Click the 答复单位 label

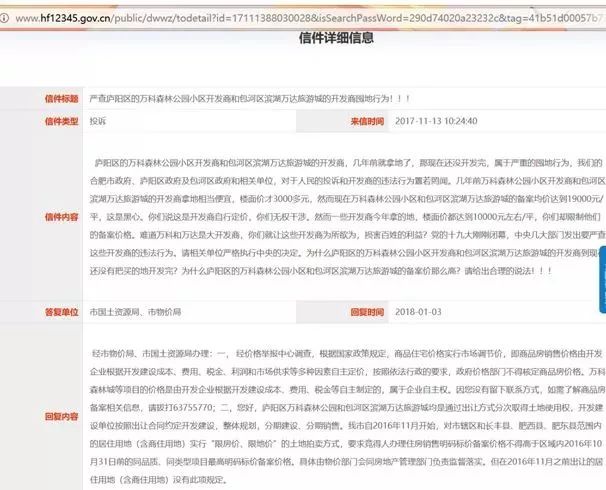(x=61, y=312)
